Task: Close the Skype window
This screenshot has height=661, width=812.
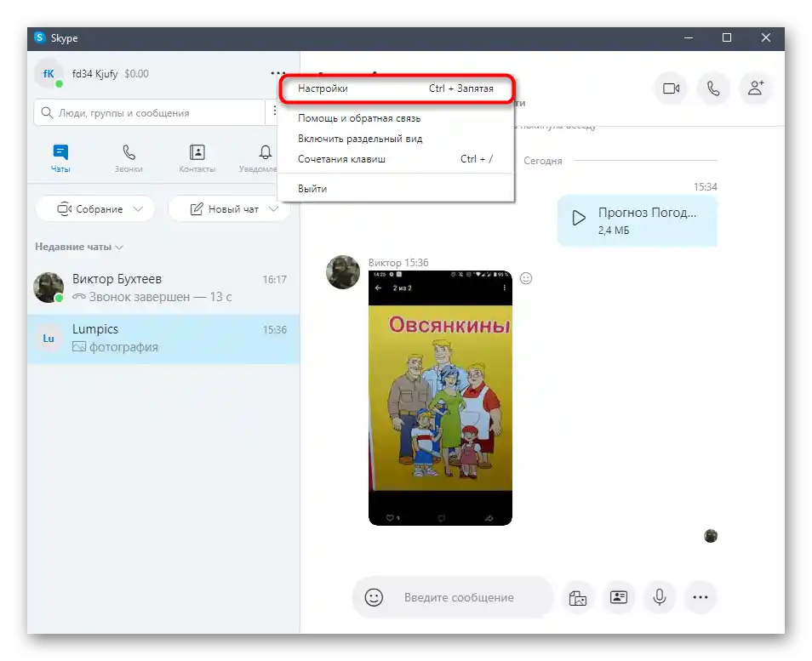Action: coord(766,37)
